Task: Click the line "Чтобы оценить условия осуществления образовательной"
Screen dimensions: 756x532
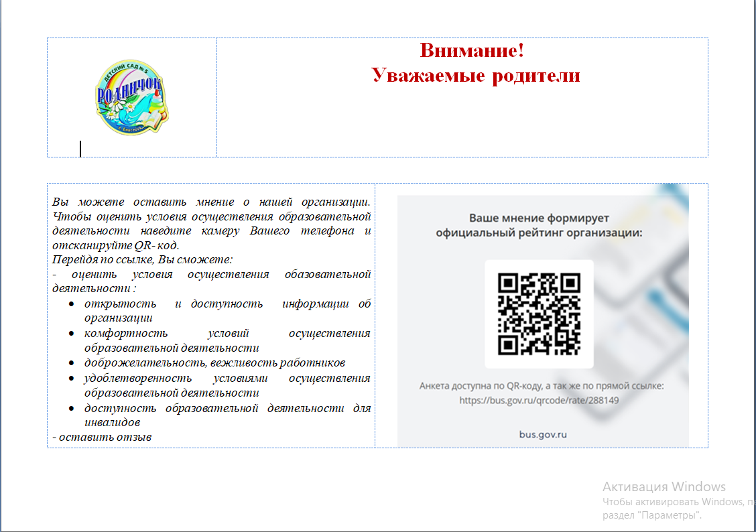Action: pos(211,217)
